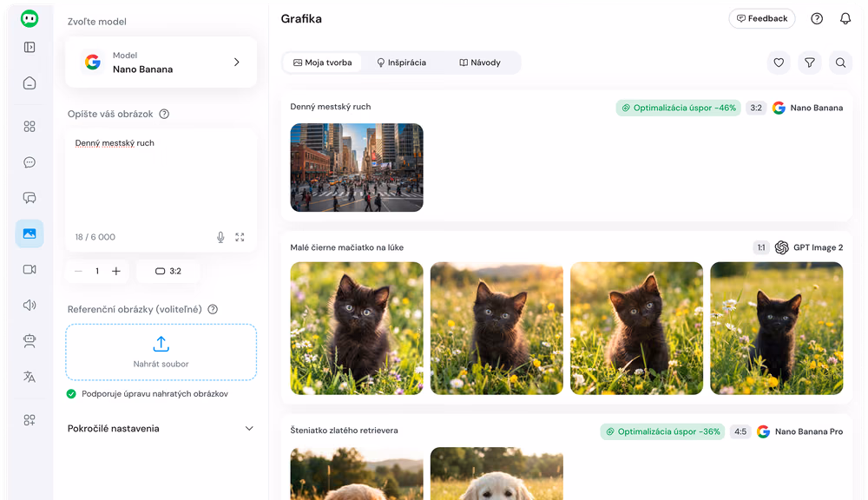Viewport: 868px width, 500px height.
Task: Open the Home icon in sidebar
Action: [x=30, y=83]
